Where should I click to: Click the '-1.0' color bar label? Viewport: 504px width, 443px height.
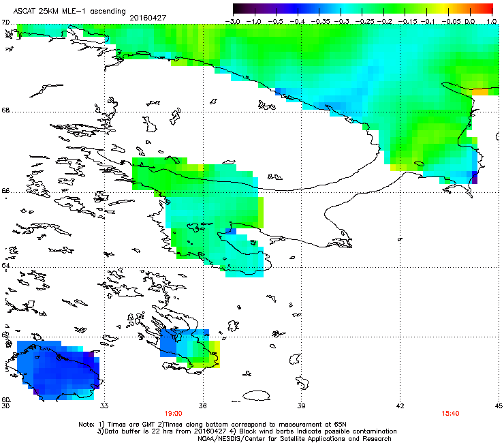click(254, 22)
